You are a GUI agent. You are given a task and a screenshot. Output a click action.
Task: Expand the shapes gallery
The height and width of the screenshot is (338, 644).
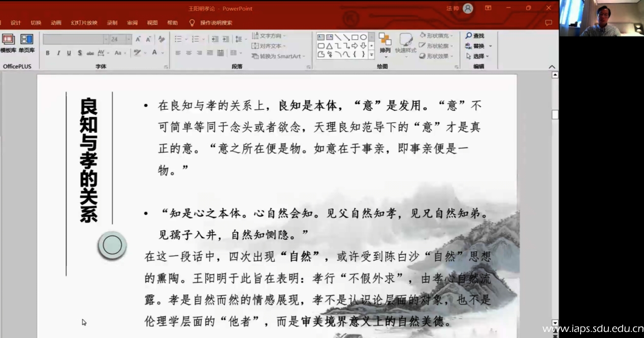(x=371, y=54)
